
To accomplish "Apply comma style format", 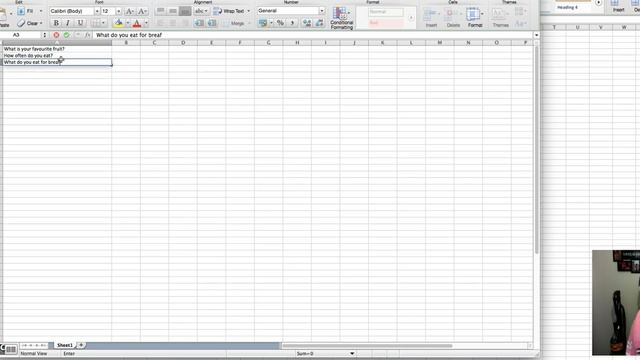I will click(x=292, y=23).
